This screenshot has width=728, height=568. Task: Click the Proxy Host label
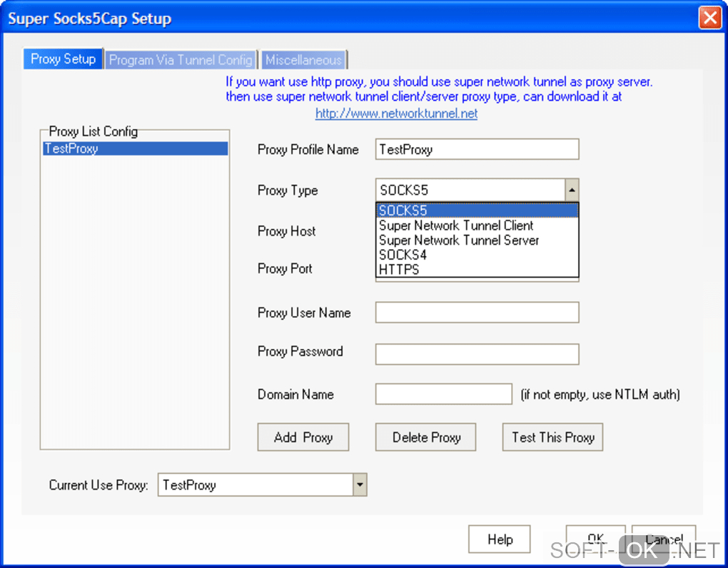click(x=286, y=231)
